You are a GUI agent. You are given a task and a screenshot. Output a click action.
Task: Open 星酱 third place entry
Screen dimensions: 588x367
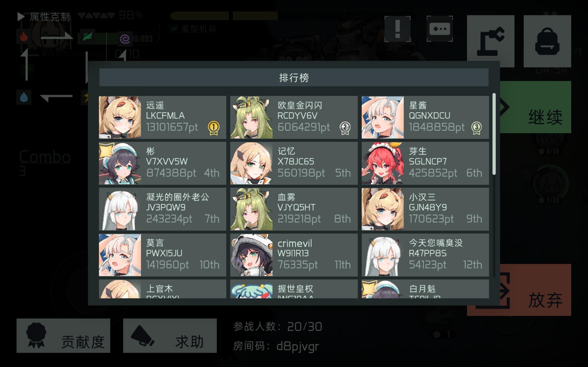pos(425,117)
